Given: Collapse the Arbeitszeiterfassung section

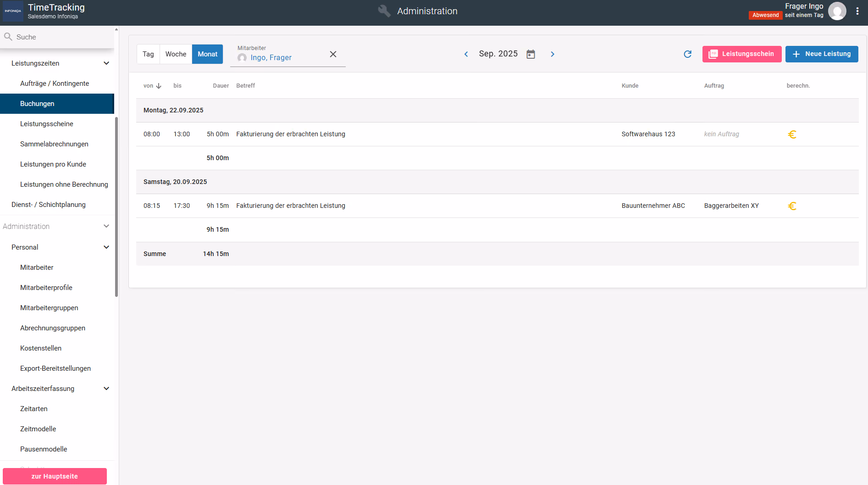Looking at the screenshot, I should (106, 389).
